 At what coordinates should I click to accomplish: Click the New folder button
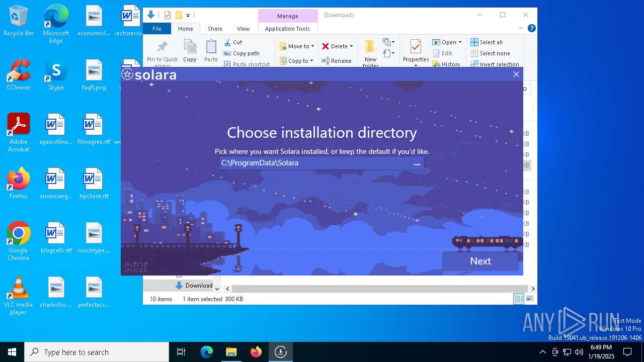pyautogui.click(x=370, y=53)
